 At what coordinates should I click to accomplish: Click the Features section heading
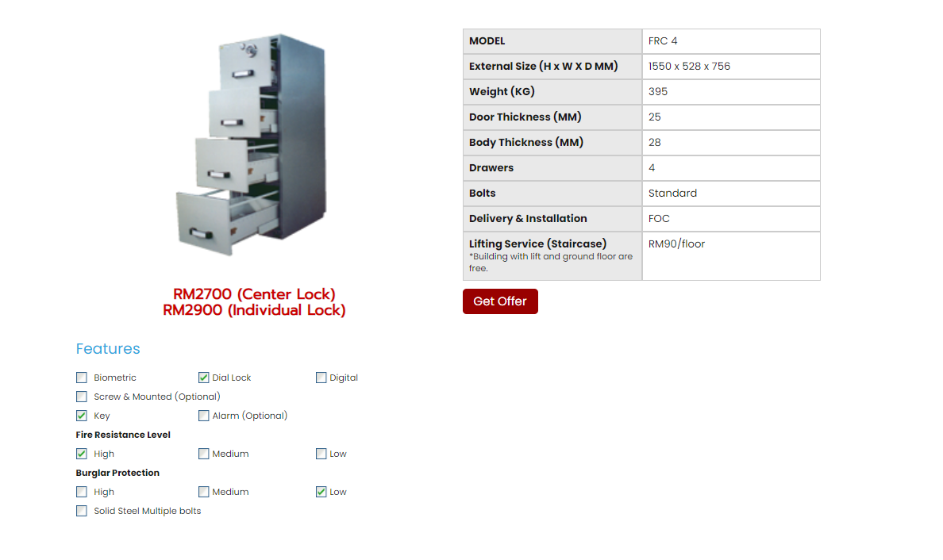(x=108, y=349)
